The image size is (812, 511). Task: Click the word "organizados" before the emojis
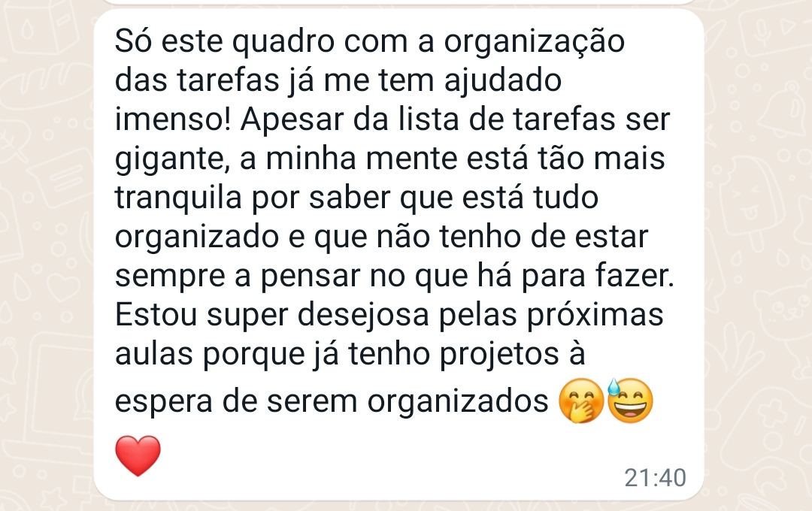click(458, 402)
